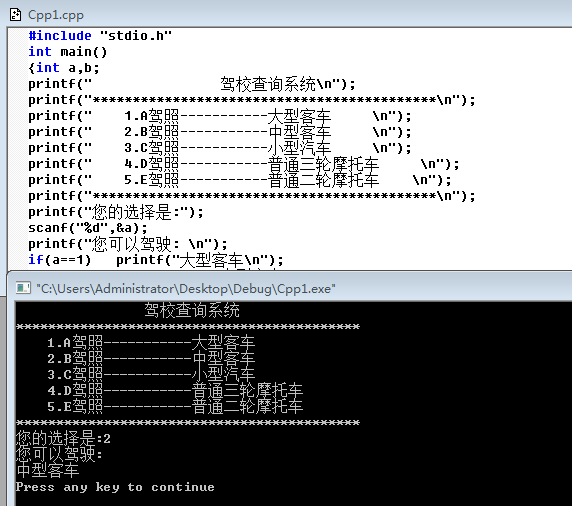This screenshot has width=572, height=506.
Task: Click the first asterisk printf line in code
Action: click(x=252, y=100)
